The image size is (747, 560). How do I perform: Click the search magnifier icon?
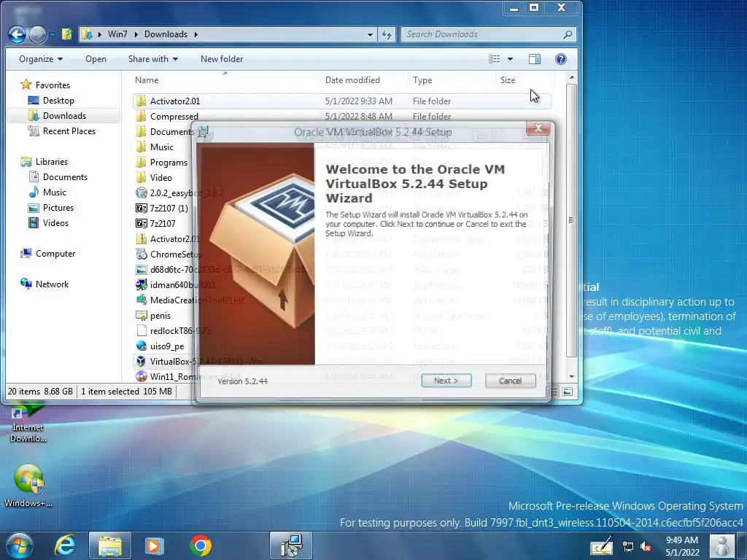tap(568, 34)
